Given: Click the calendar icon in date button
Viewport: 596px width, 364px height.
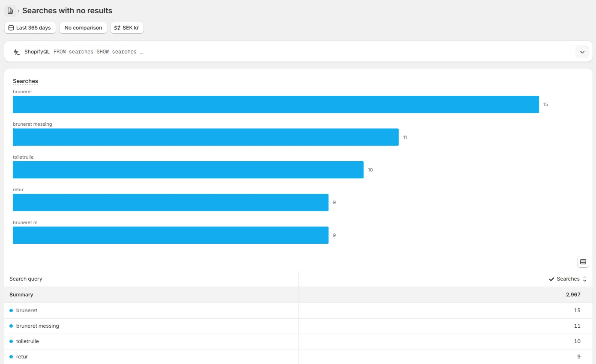Looking at the screenshot, I should (11, 28).
